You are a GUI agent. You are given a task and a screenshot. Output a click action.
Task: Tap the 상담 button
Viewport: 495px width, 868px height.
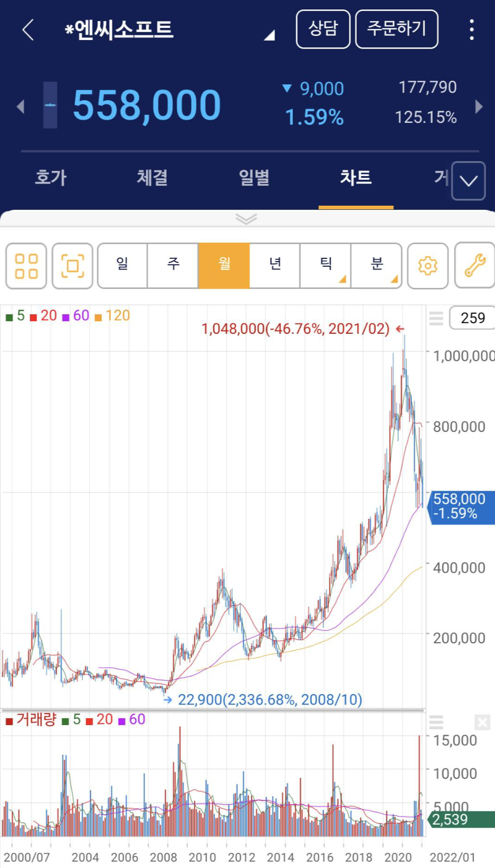point(323,29)
